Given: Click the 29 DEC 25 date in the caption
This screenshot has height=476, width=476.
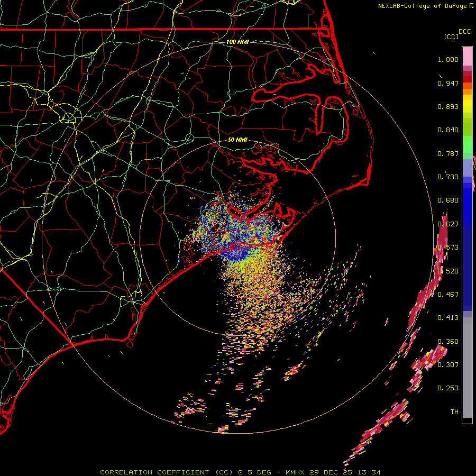Looking at the screenshot, I should (331, 472).
